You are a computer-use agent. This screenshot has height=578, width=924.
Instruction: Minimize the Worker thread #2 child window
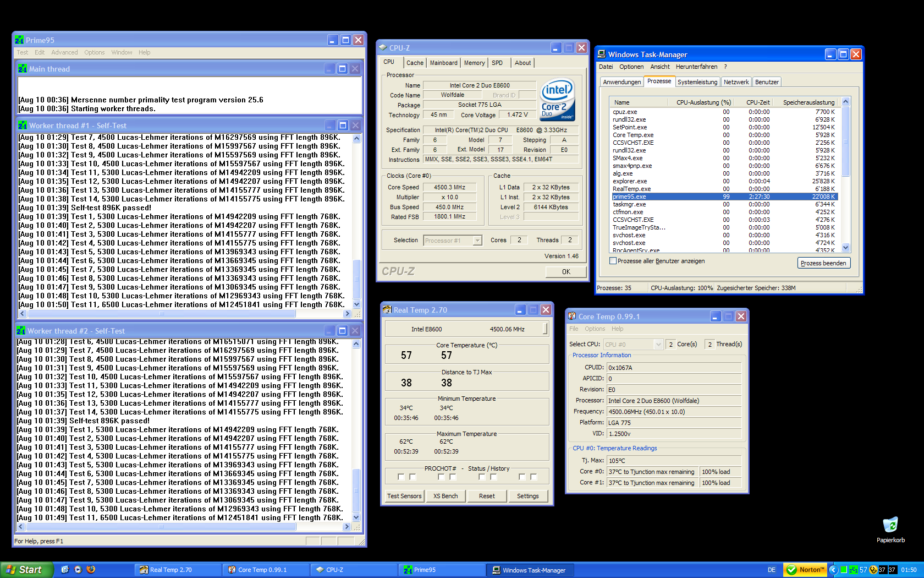tap(329, 331)
